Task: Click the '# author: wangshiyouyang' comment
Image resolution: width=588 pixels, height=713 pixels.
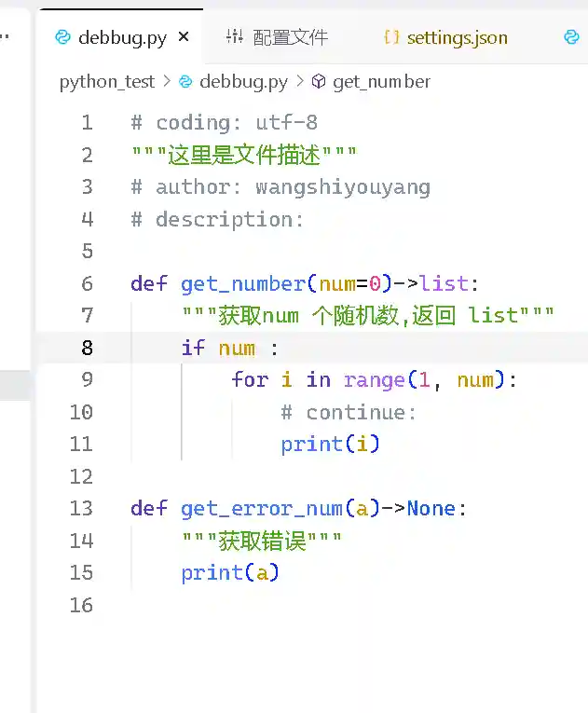Action: pos(280,187)
